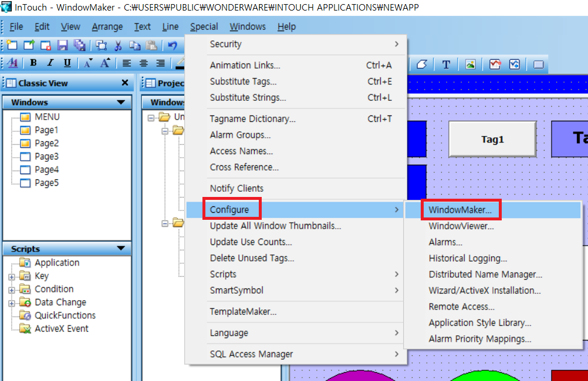
Task: Center align text
Action: [x=144, y=63]
